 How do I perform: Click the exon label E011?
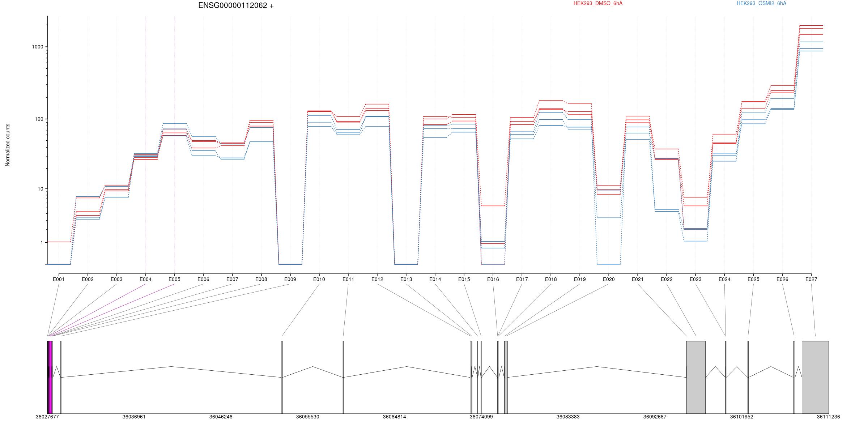point(348,279)
